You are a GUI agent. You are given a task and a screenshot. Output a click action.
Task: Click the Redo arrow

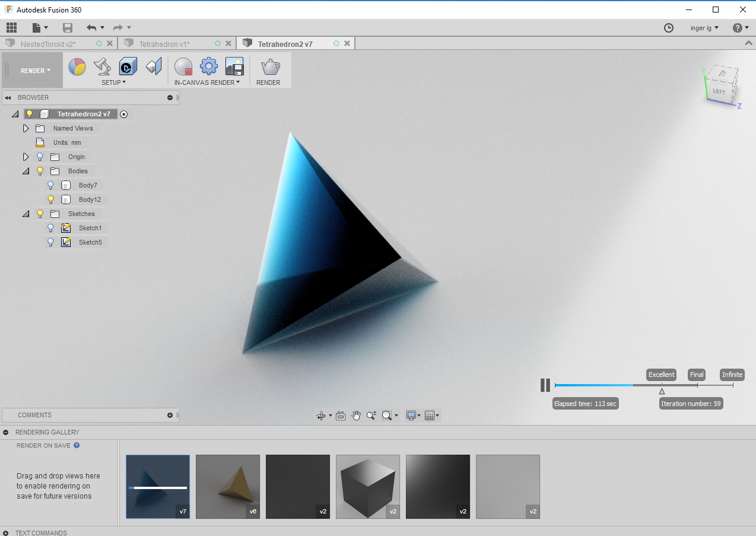[x=117, y=27]
